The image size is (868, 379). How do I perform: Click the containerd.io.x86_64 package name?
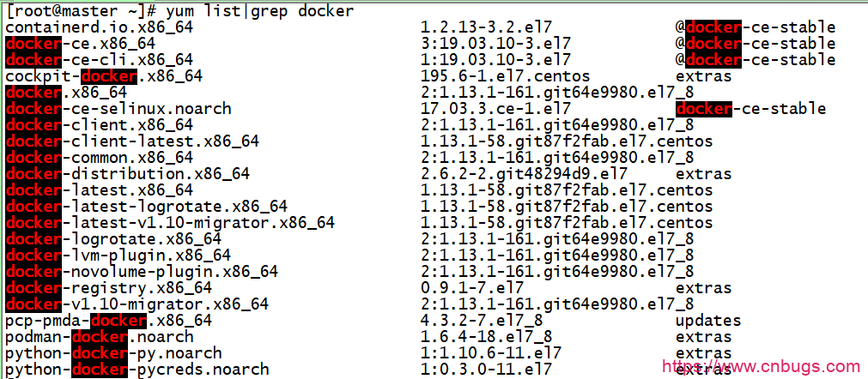click(x=100, y=27)
